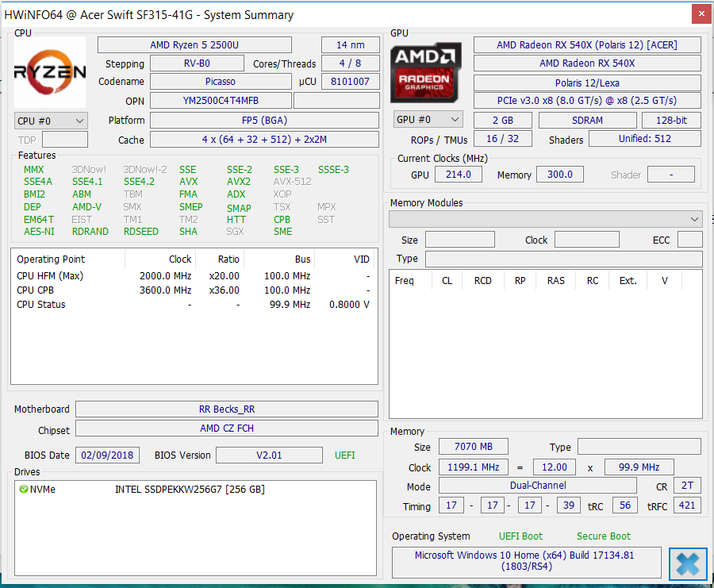Screen dimensions: 714x588
Task: Close the System Summary window
Action: coord(702,13)
